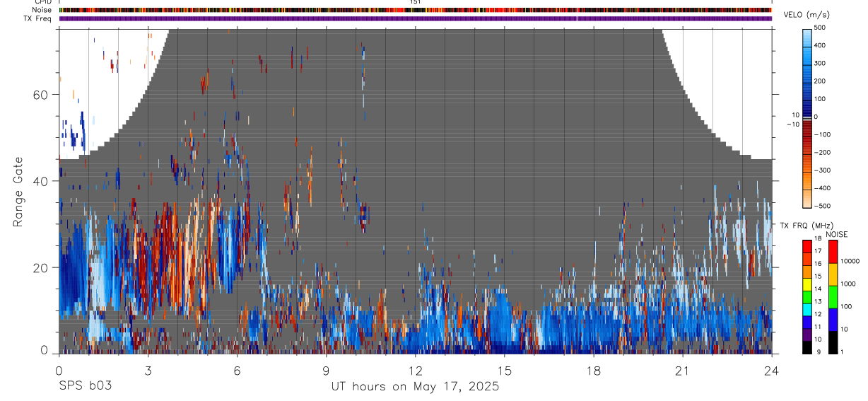This screenshot has width=868, height=401.
Task: Click the "NOISE" legend title
Action: coord(836,235)
